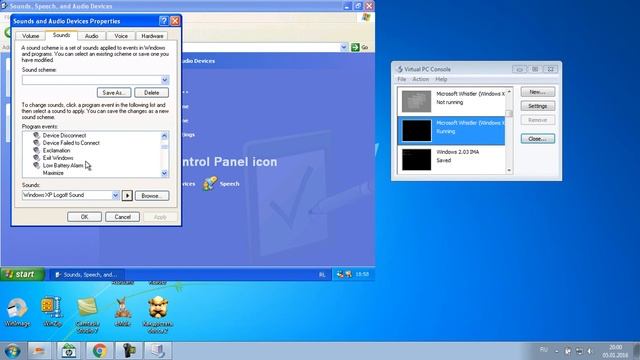640x360 pixels.
Task: Click Program events scroll up arrow
Action: pos(164,136)
